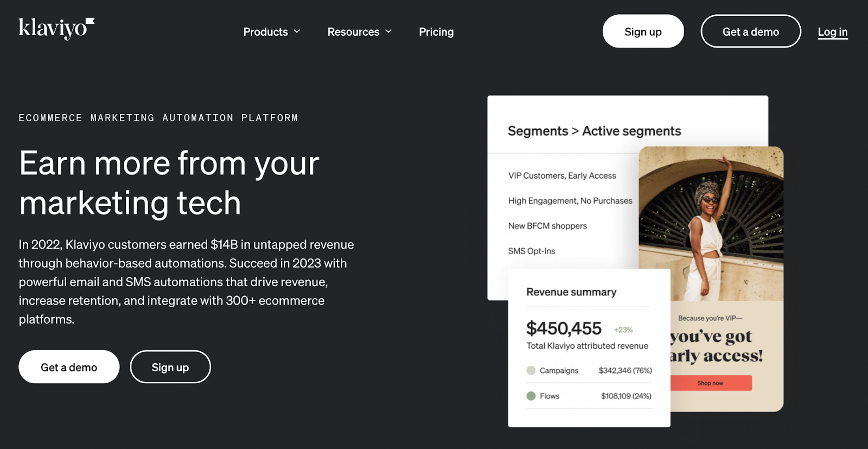Open the Pricing page

(436, 31)
